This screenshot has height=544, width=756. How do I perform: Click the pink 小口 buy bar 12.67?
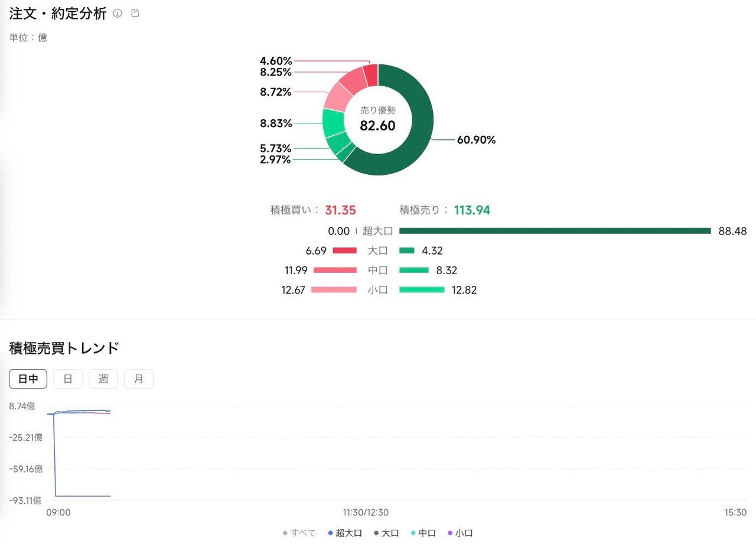pyautogui.click(x=334, y=290)
